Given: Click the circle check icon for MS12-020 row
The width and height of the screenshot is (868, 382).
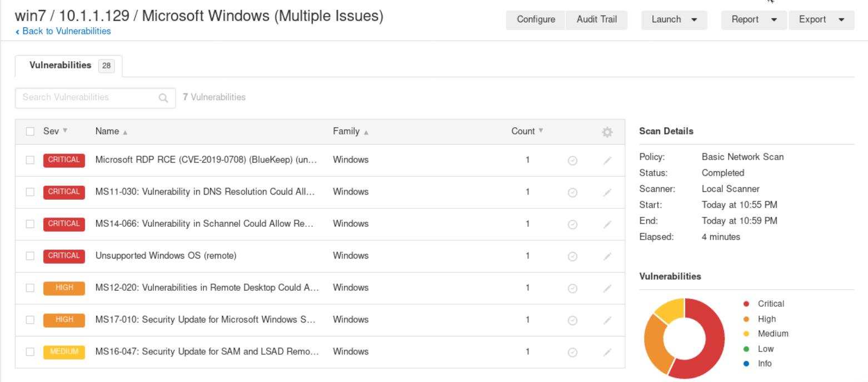Looking at the screenshot, I should 572,288.
